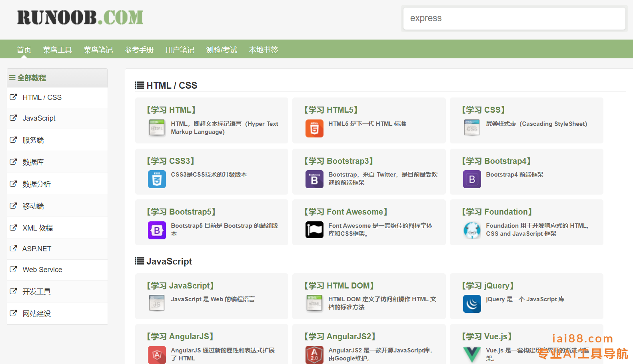Open 【学习 Font Awesome】 tutorial link
633x364 pixels.
coord(346,212)
